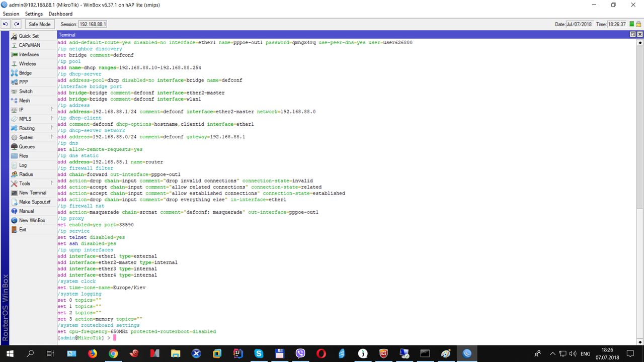Screen dimensions: 644x362
Task: Show hidden tray icons
Action: tap(553, 353)
